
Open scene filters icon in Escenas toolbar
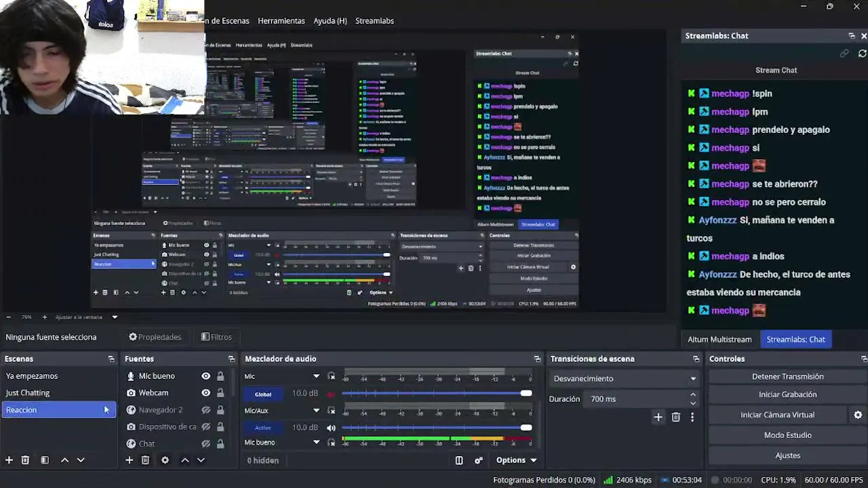45,460
